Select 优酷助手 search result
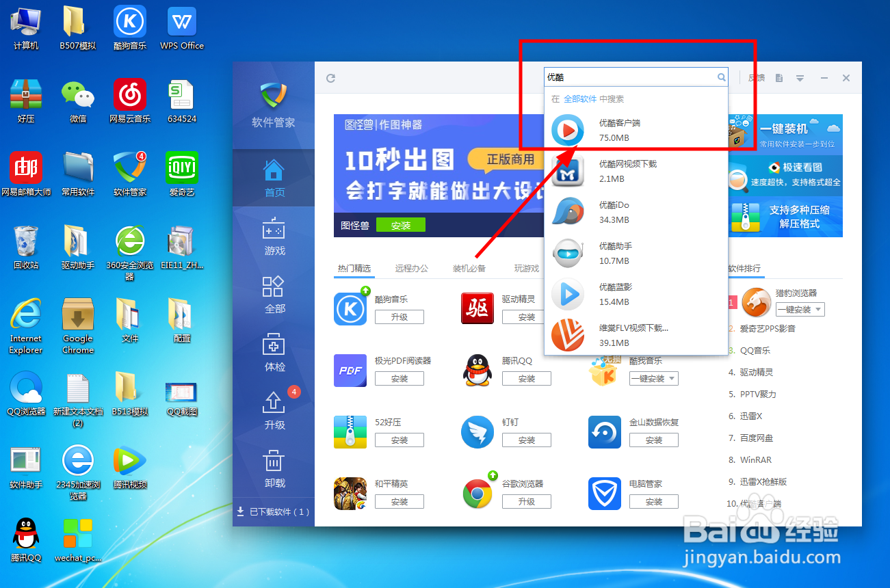Image resolution: width=890 pixels, height=588 pixels. (636, 253)
